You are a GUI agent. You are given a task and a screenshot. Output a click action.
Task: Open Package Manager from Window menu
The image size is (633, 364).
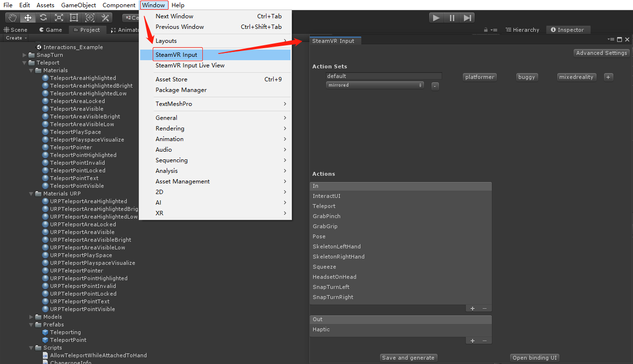215,90
